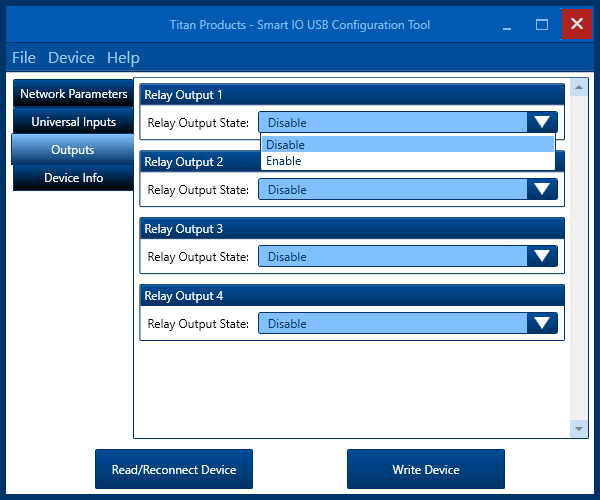The width and height of the screenshot is (600, 500).
Task: Open the Device menu
Action: [71, 58]
